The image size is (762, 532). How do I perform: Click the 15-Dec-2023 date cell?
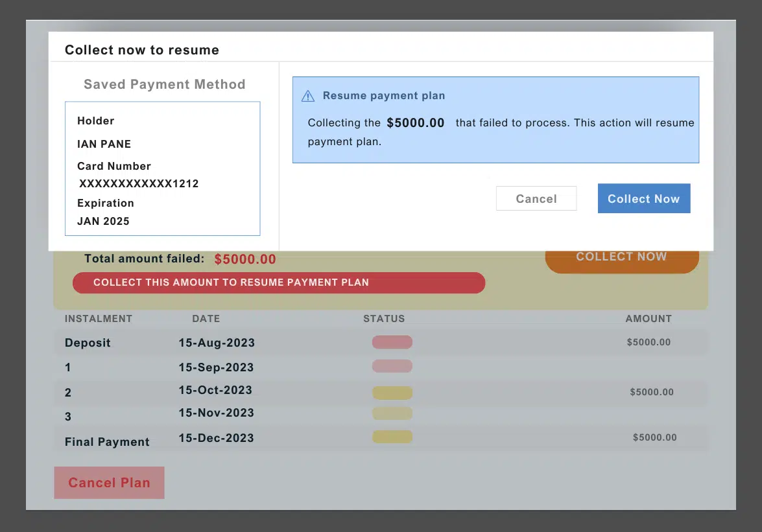point(216,438)
